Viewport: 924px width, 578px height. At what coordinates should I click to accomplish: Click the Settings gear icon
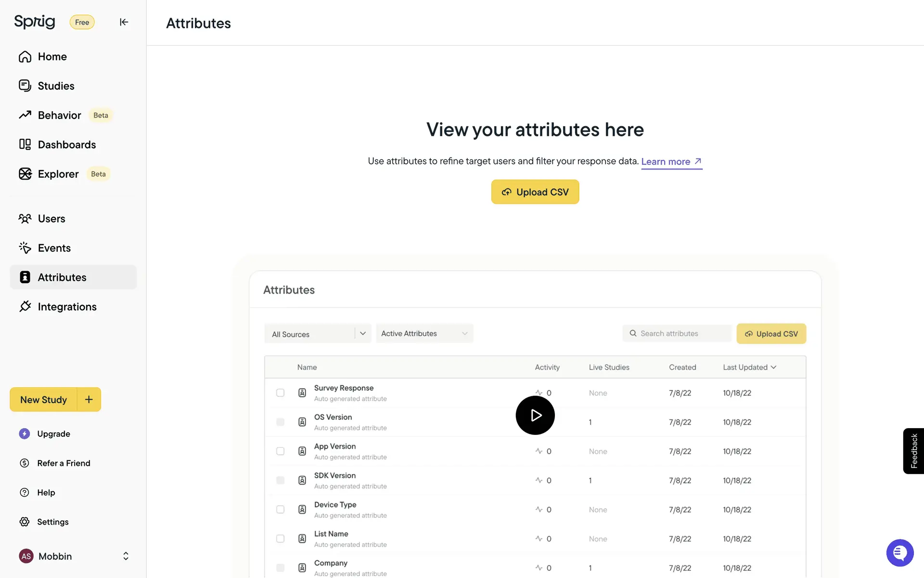click(25, 522)
